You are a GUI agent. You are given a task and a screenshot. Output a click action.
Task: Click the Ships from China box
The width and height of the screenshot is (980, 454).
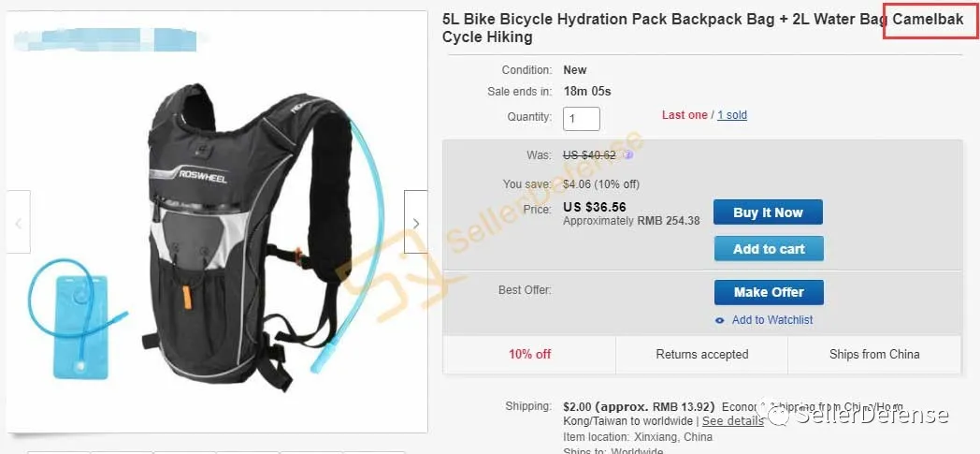(x=874, y=355)
